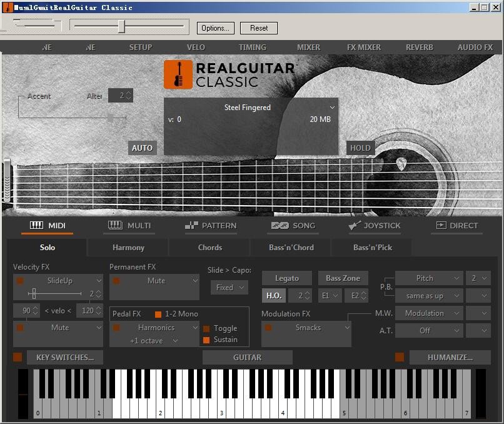Open the Steel Fingered preset dropdown
Screen dimensions: 504x424
[x=332, y=108]
